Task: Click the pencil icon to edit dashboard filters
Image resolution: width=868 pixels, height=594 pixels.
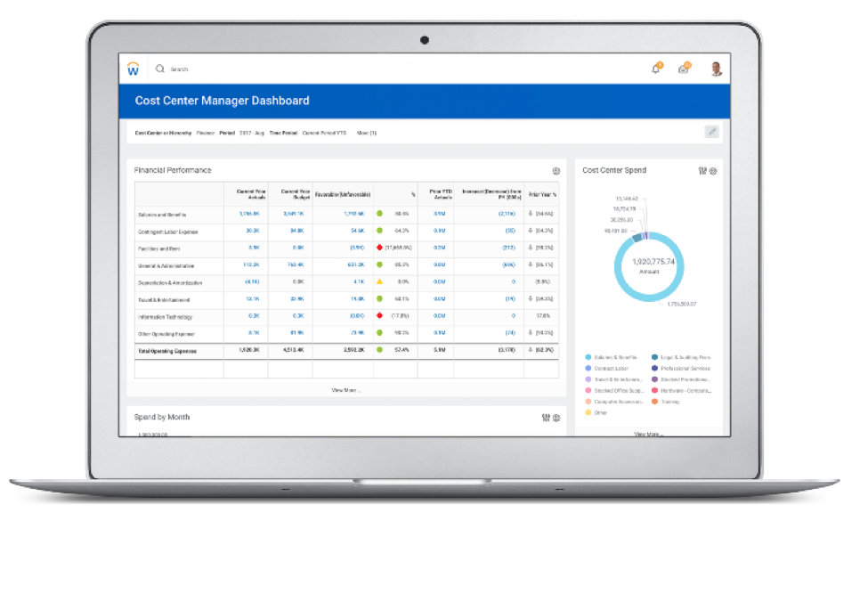Action: [x=711, y=132]
